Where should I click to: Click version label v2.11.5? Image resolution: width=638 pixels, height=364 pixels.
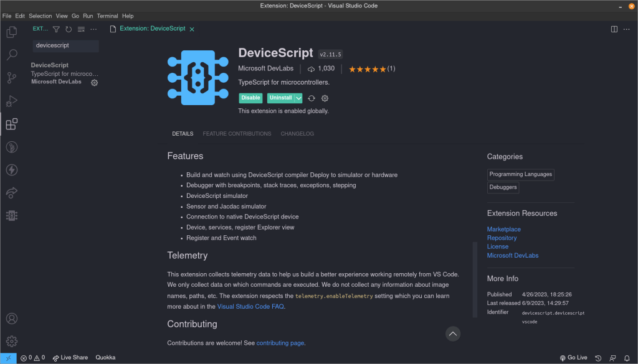point(330,54)
